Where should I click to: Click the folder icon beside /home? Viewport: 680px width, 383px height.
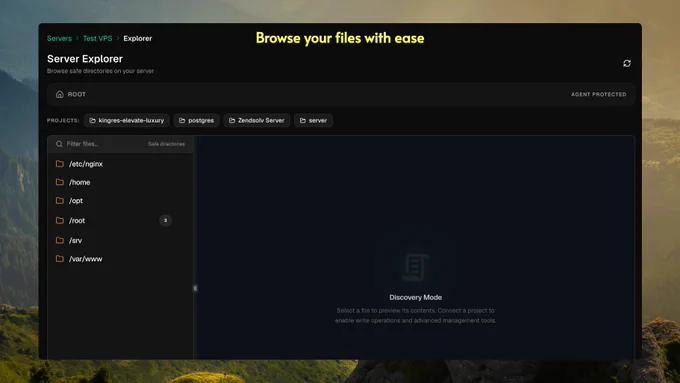coord(60,182)
